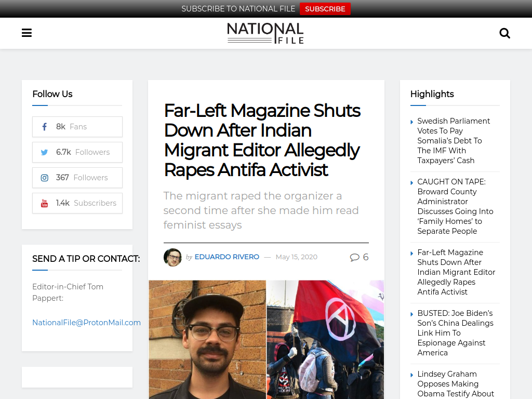Open the site search magnifier
The image size is (532, 399).
point(504,33)
